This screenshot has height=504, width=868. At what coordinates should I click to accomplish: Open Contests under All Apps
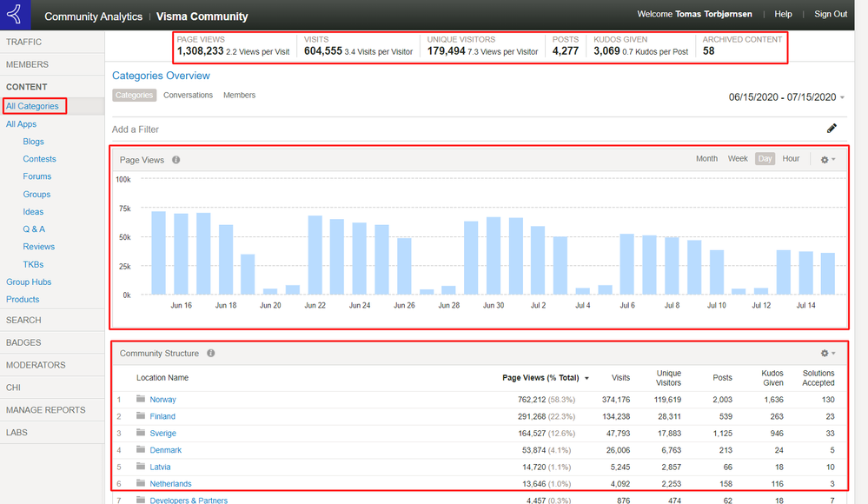pyautogui.click(x=39, y=159)
